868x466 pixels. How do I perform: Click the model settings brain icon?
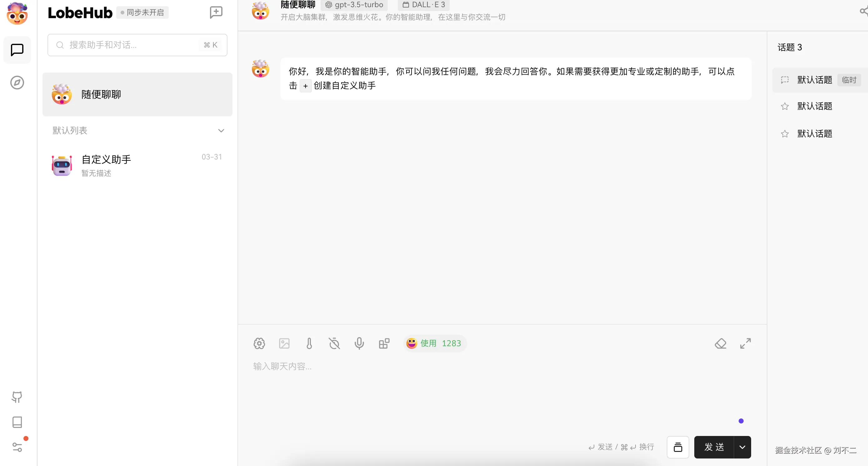click(x=259, y=343)
